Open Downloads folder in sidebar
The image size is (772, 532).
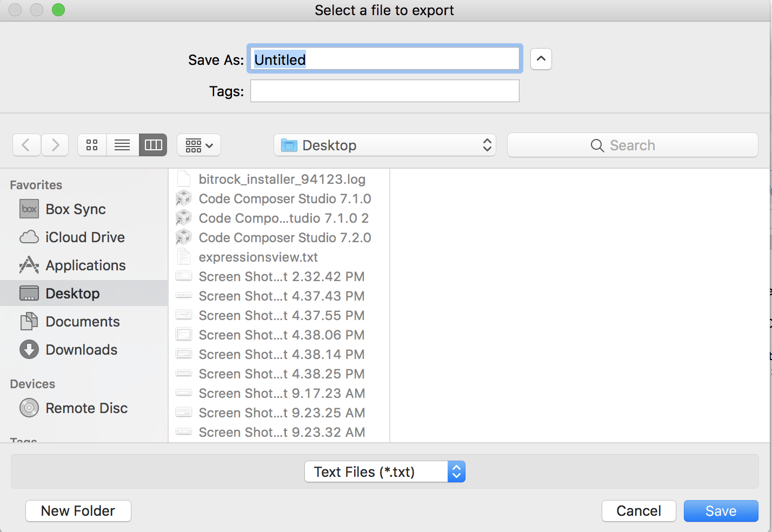click(81, 350)
